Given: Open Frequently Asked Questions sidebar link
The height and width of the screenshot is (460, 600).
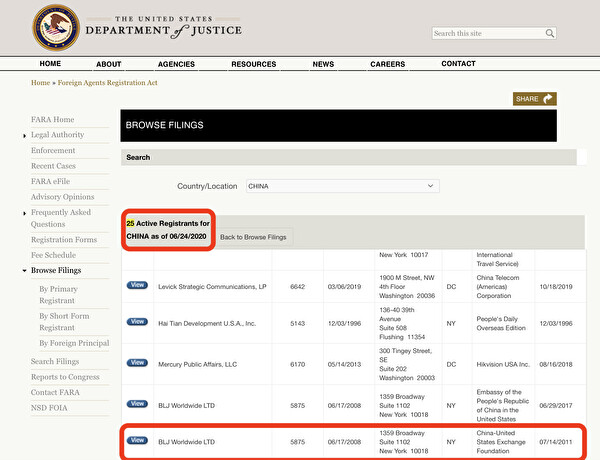Looking at the screenshot, I should [61, 218].
